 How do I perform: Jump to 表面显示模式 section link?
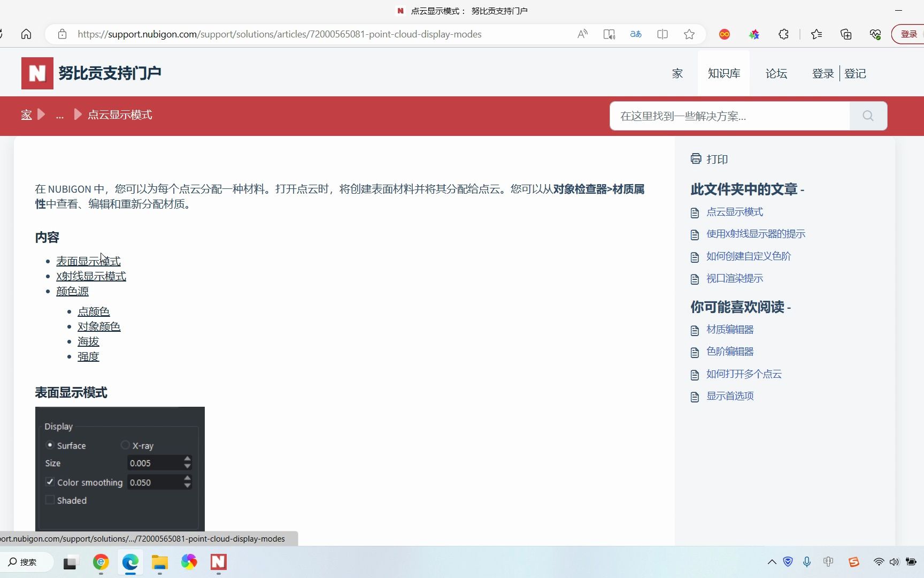pos(88,261)
